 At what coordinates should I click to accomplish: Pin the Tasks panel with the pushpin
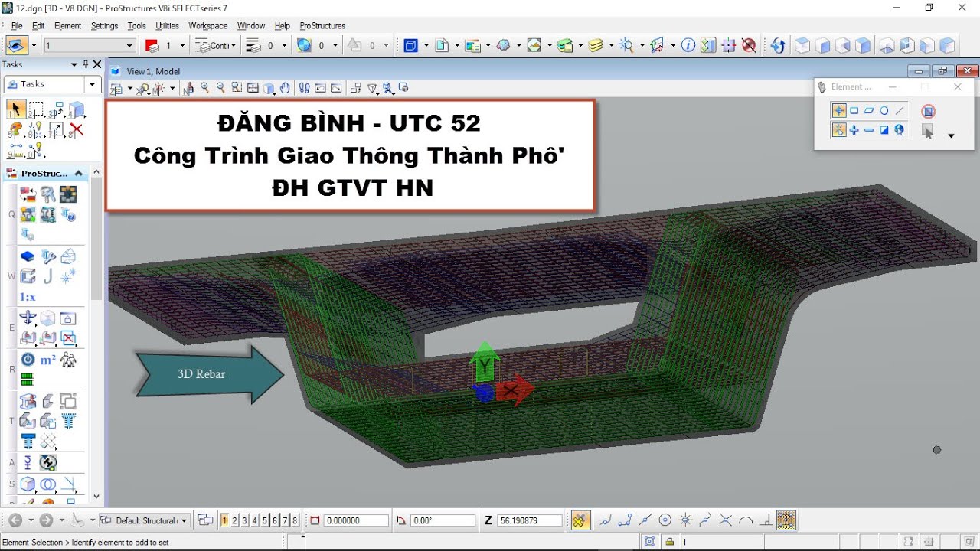(x=86, y=64)
